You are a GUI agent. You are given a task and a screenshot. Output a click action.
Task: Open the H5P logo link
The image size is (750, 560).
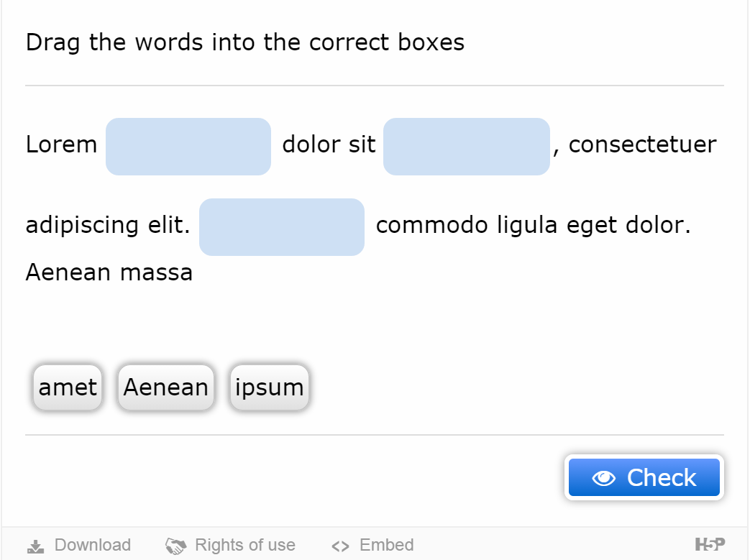point(710,544)
